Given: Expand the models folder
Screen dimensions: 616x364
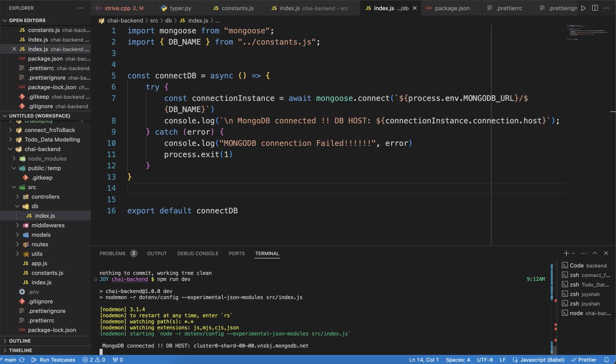Looking at the screenshot, I should (x=45, y=235).
